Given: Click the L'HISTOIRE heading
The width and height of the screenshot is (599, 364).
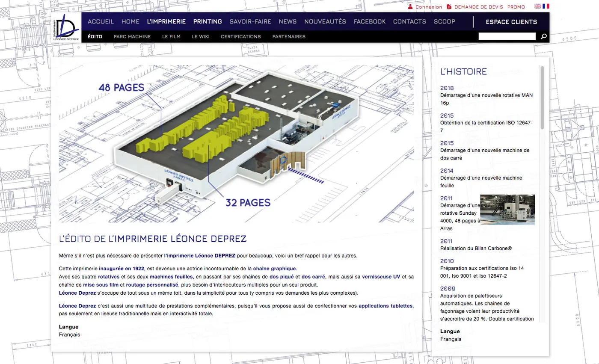Looking at the screenshot, I should pyautogui.click(x=463, y=71).
